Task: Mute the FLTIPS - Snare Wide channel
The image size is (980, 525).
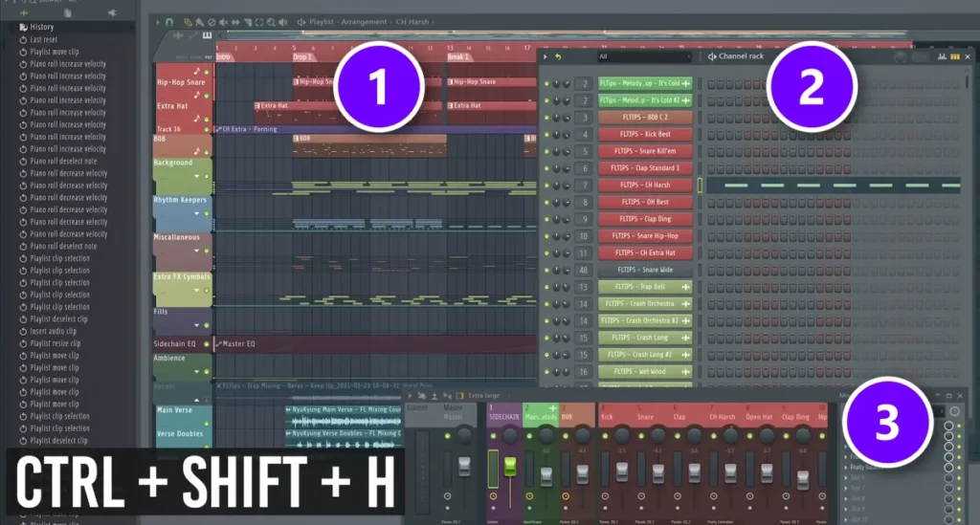Action: 546,271
